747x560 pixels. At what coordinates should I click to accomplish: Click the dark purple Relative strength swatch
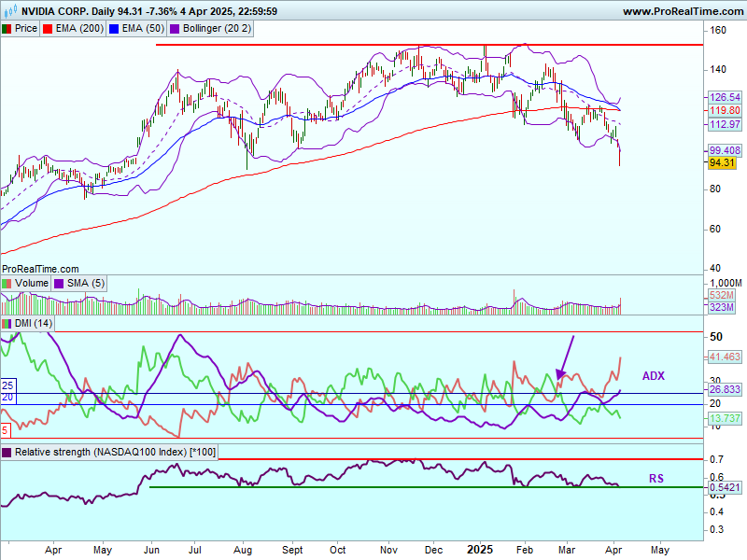tap(7, 453)
